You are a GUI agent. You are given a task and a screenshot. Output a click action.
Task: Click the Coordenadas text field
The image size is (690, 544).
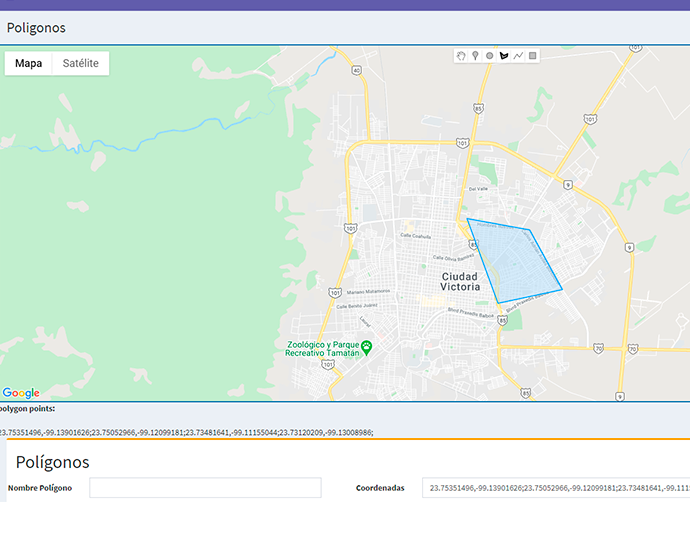point(555,488)
